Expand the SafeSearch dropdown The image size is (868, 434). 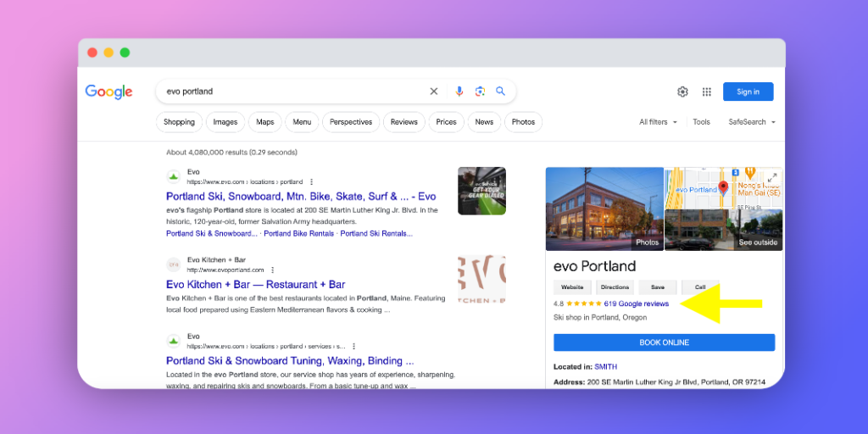(x=752, y=122)
